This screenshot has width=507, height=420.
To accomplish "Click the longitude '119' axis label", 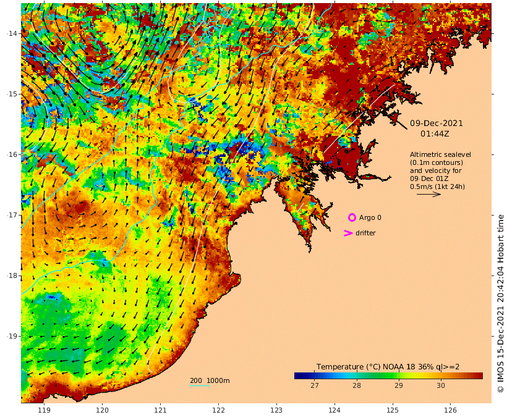I will (x=45, y=410).
